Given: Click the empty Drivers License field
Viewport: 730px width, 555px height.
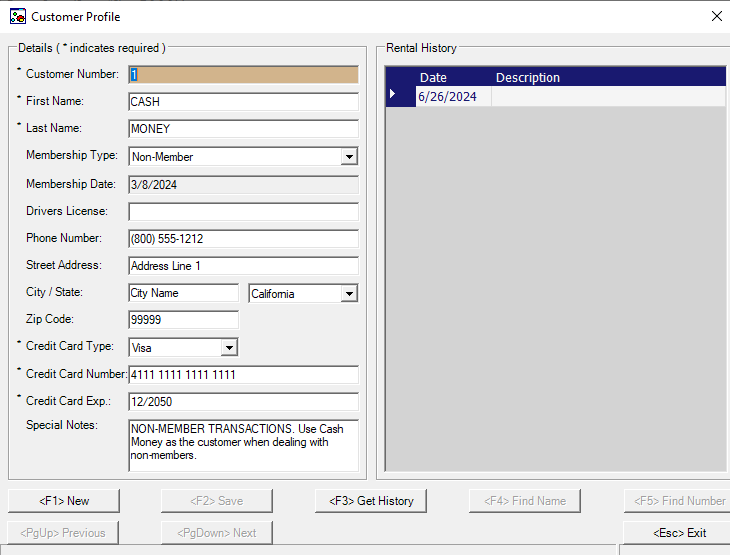Looking at the screenshot, I should pos(243,211).
